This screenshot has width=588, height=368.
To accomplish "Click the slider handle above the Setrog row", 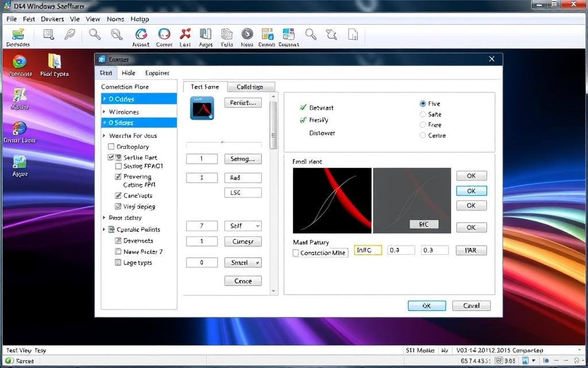I will 222,143.
